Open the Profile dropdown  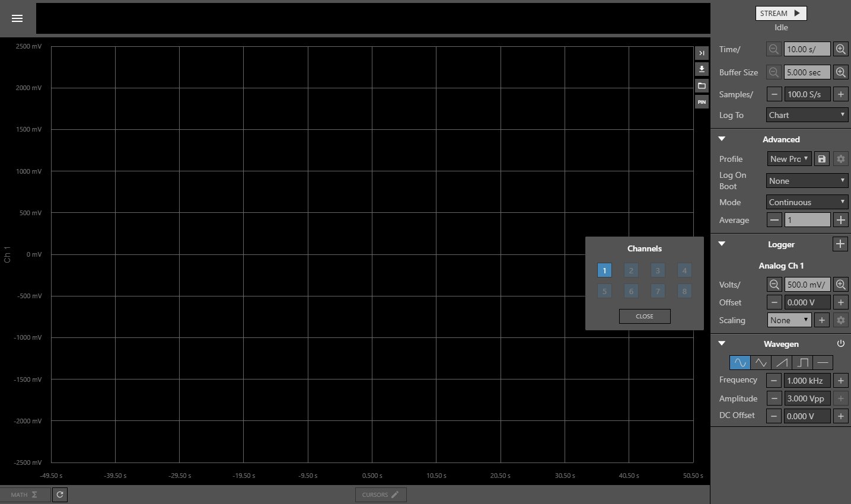coord(789,159)
